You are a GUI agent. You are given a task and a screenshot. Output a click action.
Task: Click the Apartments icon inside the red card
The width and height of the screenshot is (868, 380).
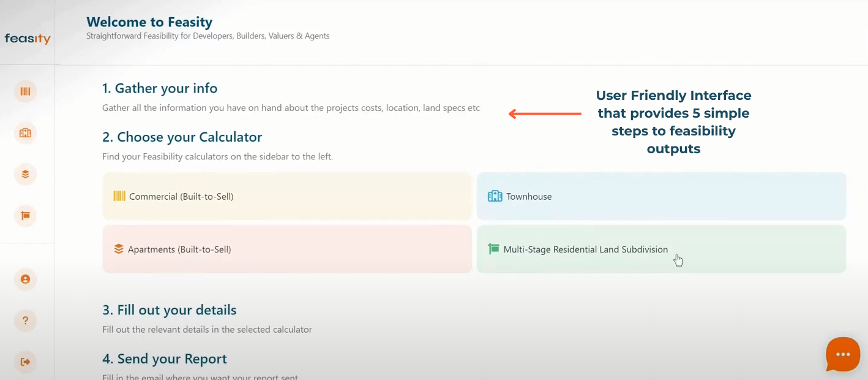pos(119,249)
